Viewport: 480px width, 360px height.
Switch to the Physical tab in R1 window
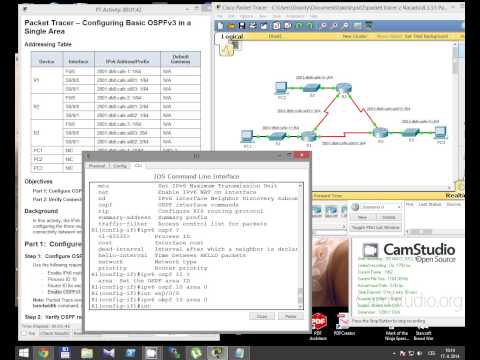tap(97, 166)
